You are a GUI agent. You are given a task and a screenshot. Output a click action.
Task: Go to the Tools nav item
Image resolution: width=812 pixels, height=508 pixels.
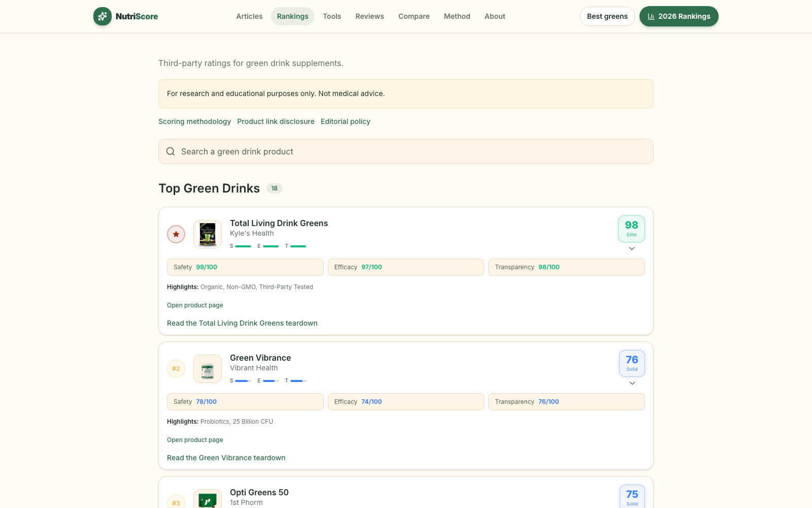click(x=332, y=16)
